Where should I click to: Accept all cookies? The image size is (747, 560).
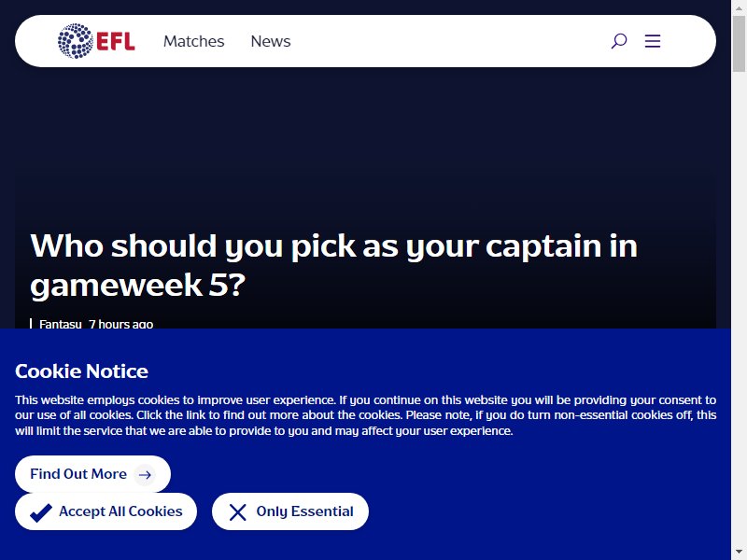click(106, 511)
